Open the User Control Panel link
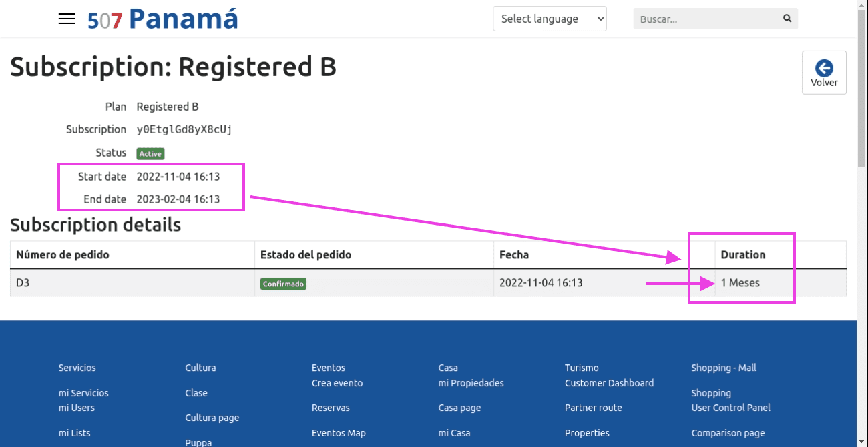The height and width of the screenshot is (447, 868). pos(730,408)
